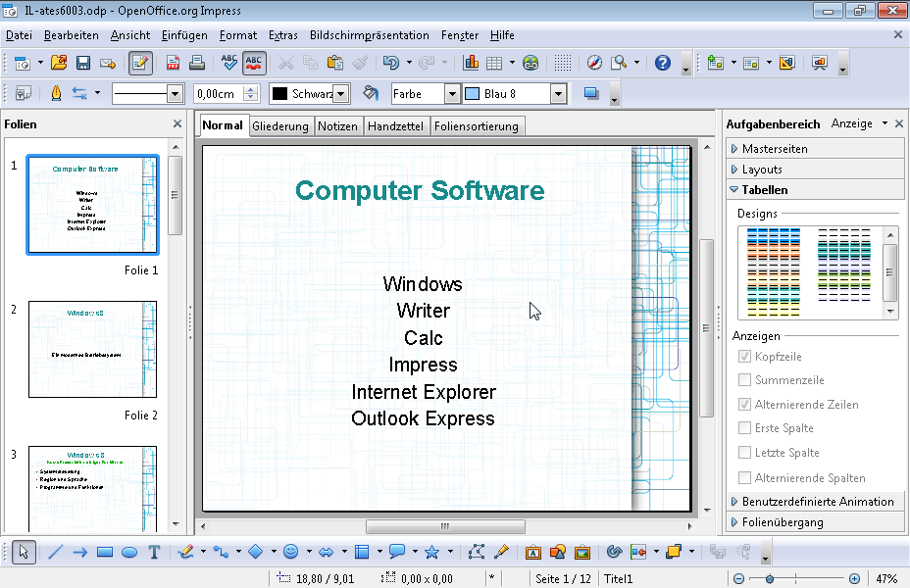Open the Schwarz line color dropdown
Screen dimensions: 910x588
click(341, 94)
